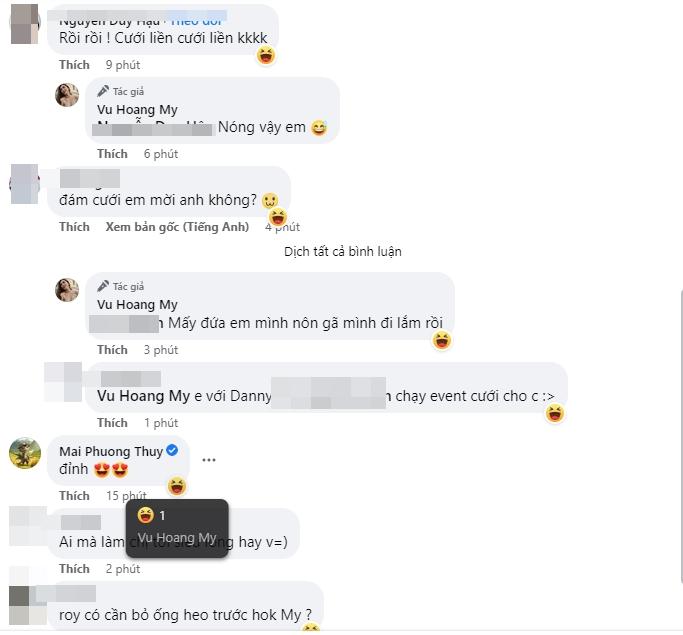The image size is (683, 635).
Task: Click Thích under Mai Phuong Thuy's comment
Action: (x=74, y=496)
